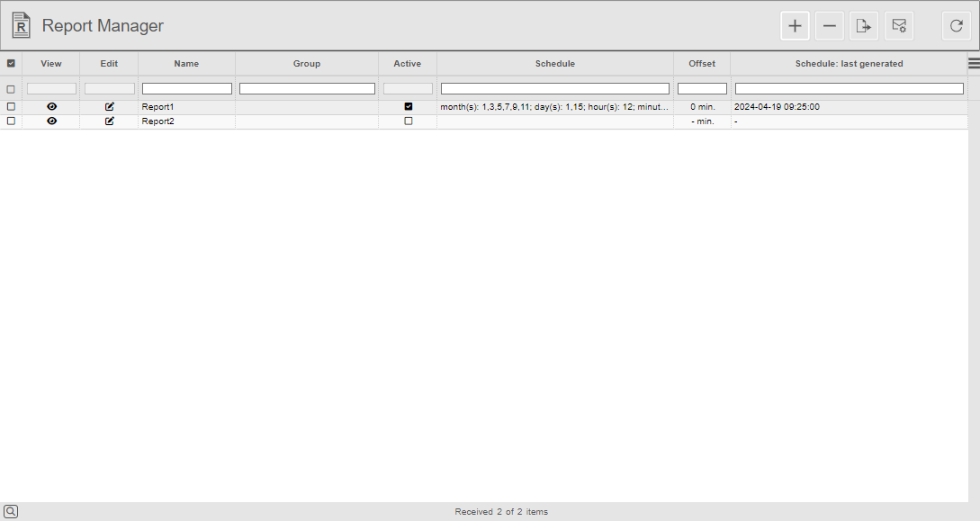The height and width of the screenshot is (521, 980).
Task: View Report1 details via the eye icon
Action: [51, 106]
